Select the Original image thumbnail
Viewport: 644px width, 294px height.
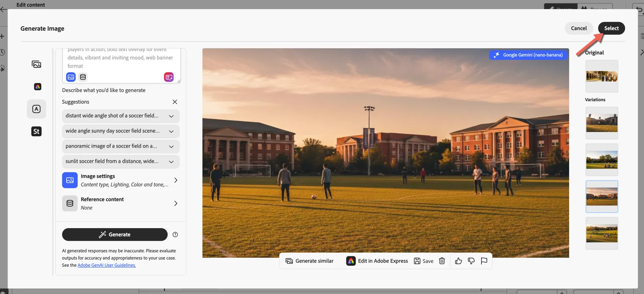click(602, 76)
